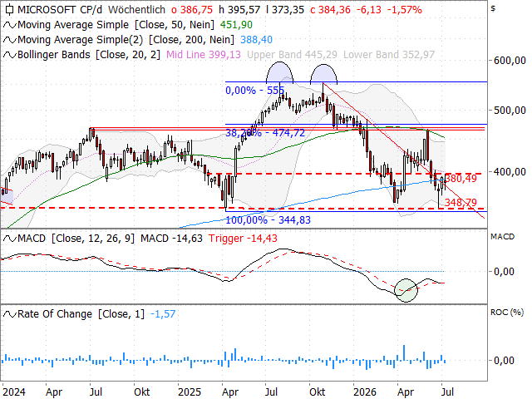Viewport: 532px width, 399px height.
Task: Click the MACD parameters [Close, 12, 26, 9]
Action: 92,239
